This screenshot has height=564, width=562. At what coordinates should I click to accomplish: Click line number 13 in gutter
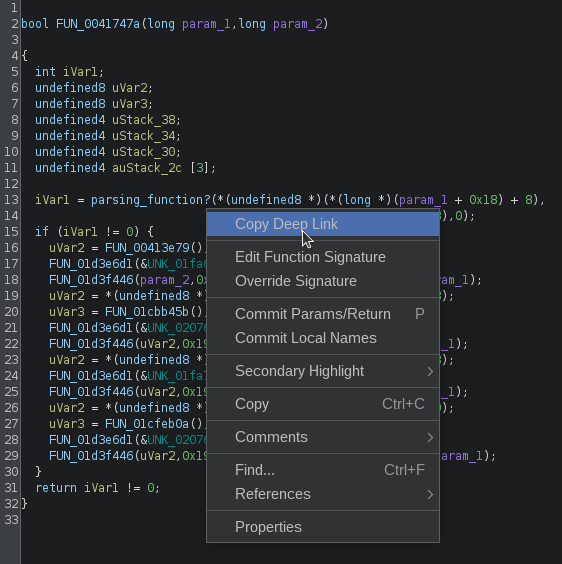click(x=11, y=200)
